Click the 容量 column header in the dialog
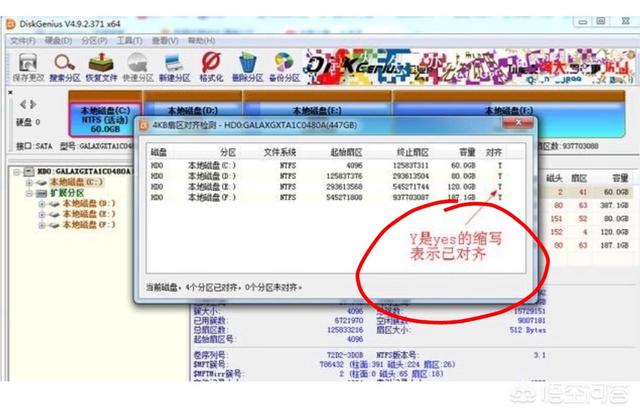 point(467,152)
